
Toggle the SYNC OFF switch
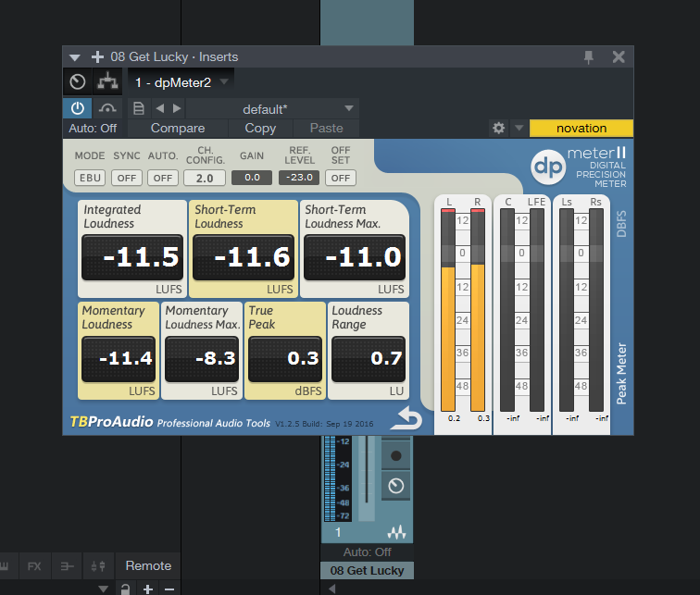(x=126, y=178)
